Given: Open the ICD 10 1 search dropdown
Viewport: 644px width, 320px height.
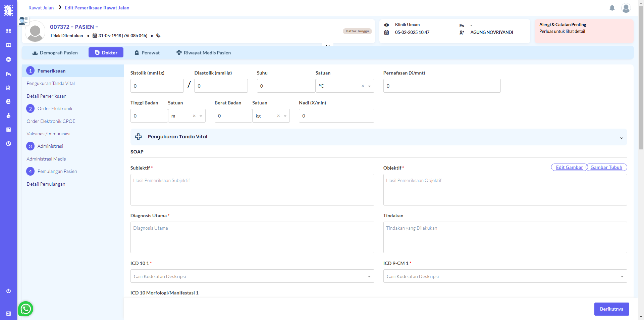Looking at the screenshot, I should (252, 276).
